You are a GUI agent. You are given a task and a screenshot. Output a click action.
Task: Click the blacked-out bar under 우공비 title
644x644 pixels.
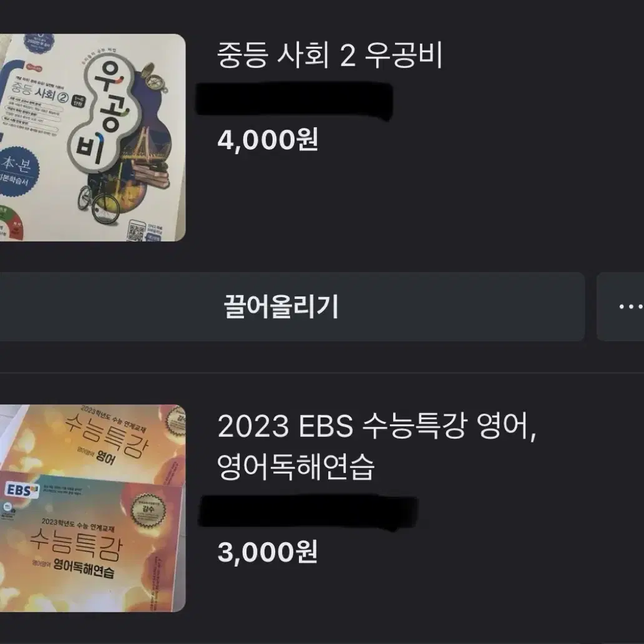coord(294,100)
